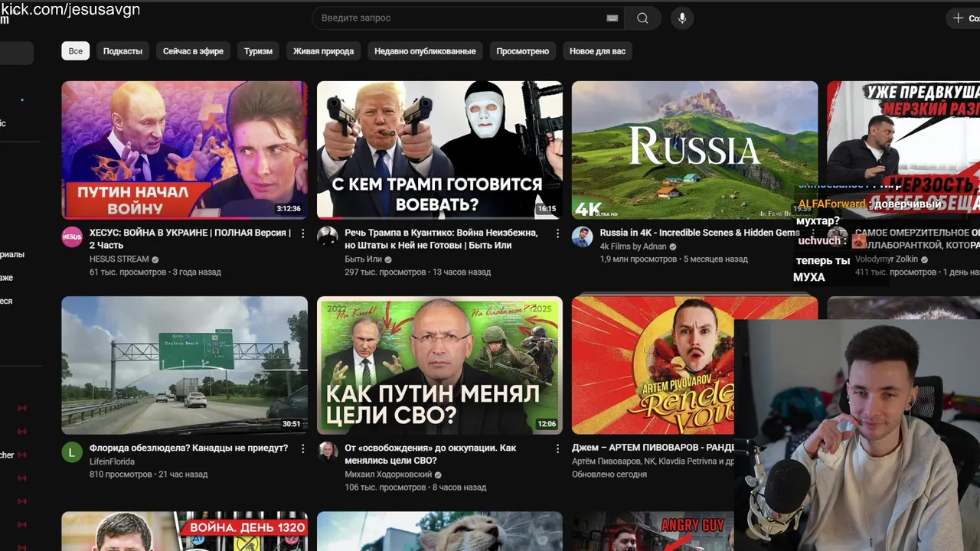
Task: Open title 'От «освобождения» до оккупации'
Action: (430, 454)
